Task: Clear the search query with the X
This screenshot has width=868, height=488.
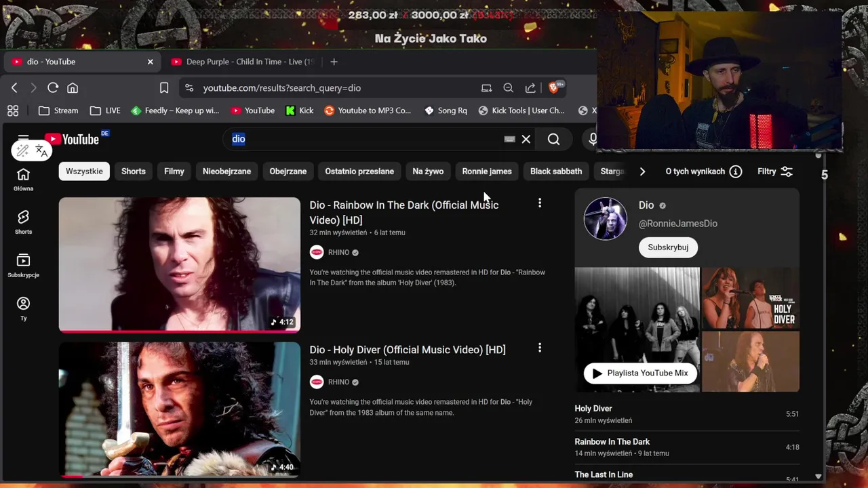Action: (x=526, y=139)
